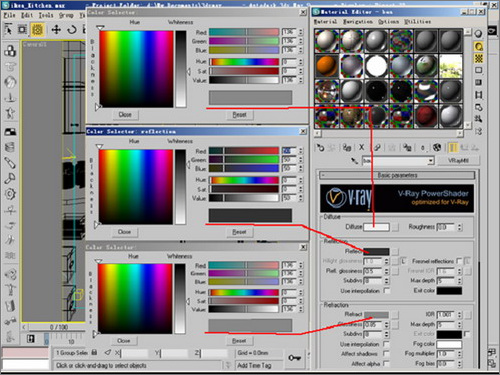The height and width of the screenshot is (375, 500).
Task: Adjust the Roughness spinner arrows
Action: (460, 227)
